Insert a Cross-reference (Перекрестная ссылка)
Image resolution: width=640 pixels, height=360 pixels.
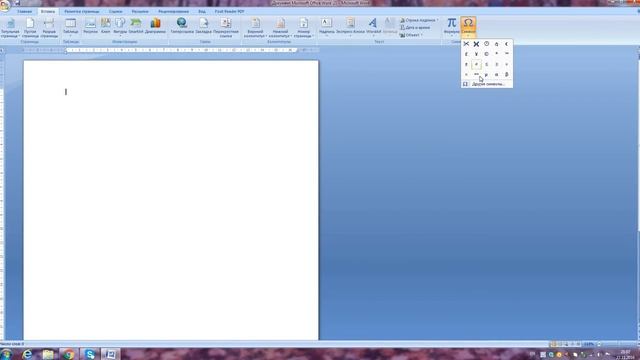point(226,28)
